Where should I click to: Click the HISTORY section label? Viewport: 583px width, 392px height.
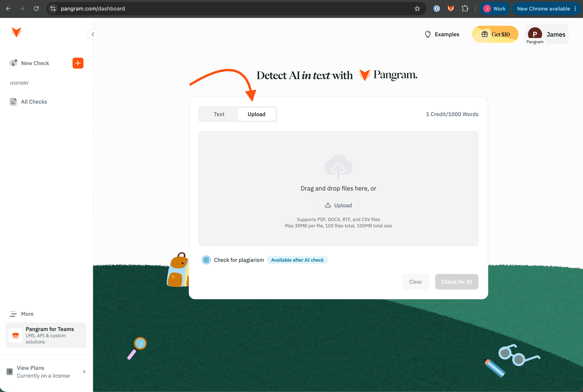pos(19,83)
